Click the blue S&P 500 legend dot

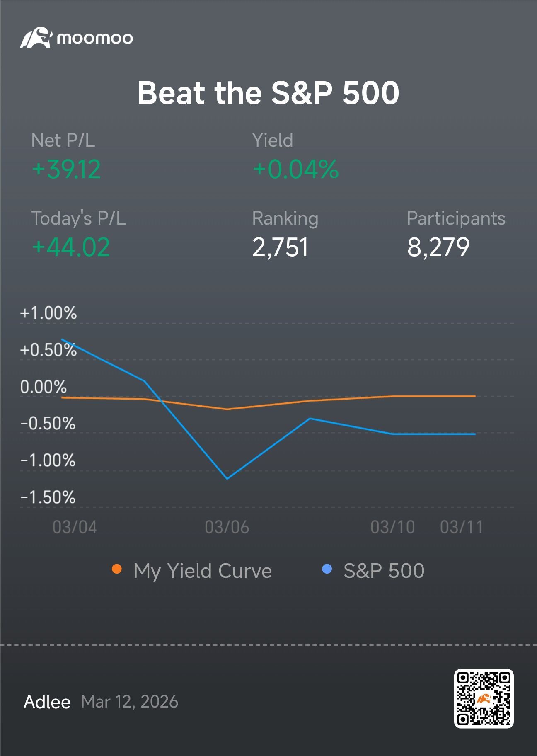[x=327, y=569]
